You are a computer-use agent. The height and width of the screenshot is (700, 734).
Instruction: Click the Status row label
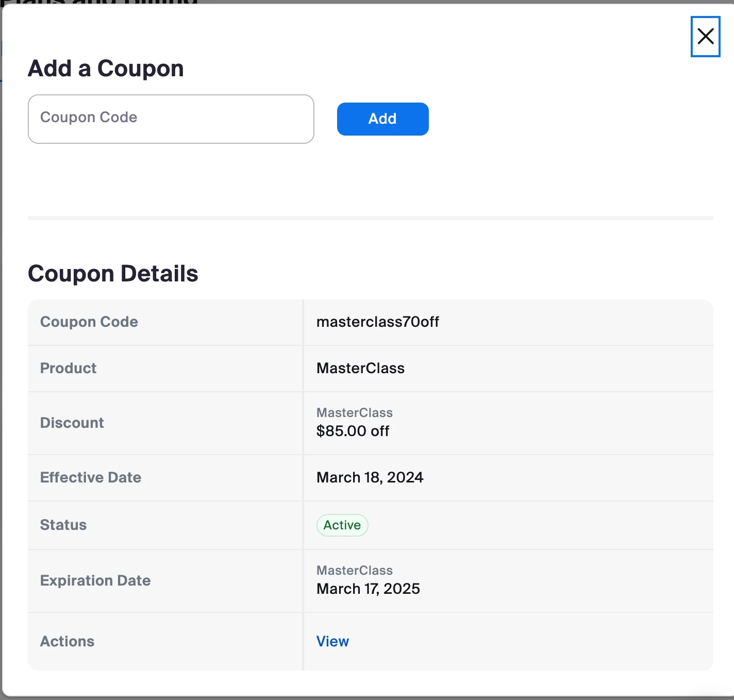coord(63,525)
